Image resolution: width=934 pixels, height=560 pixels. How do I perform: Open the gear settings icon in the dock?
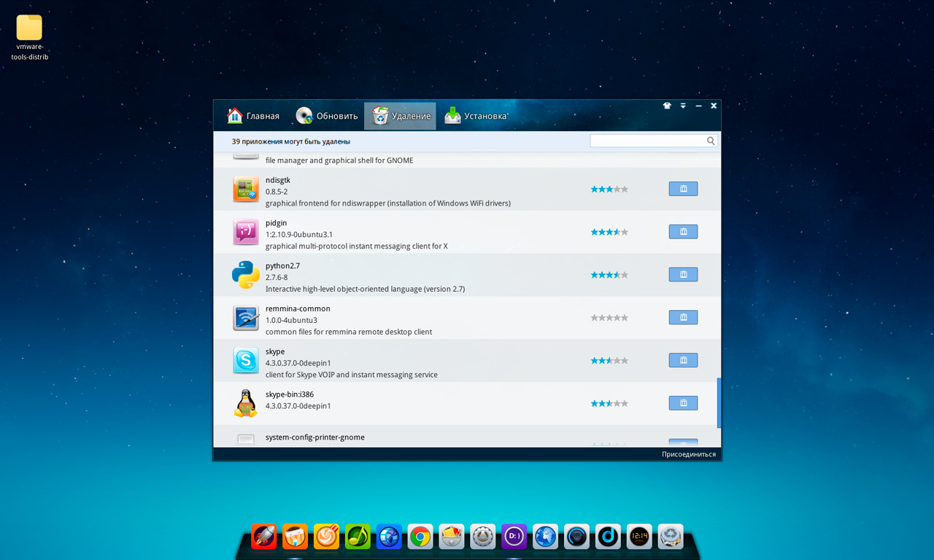pyautogui.click(x=483, y=537)
